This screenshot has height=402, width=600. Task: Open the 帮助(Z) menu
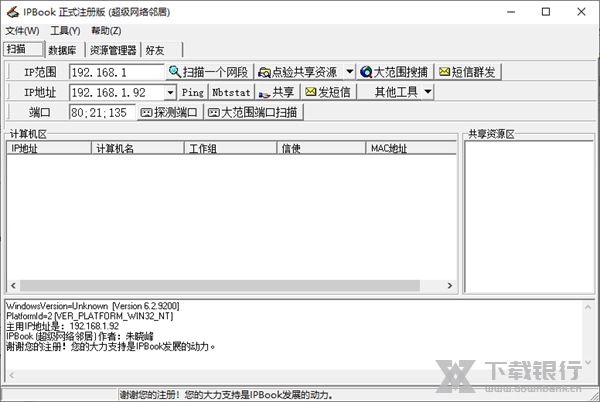click(x=106, y=31)
